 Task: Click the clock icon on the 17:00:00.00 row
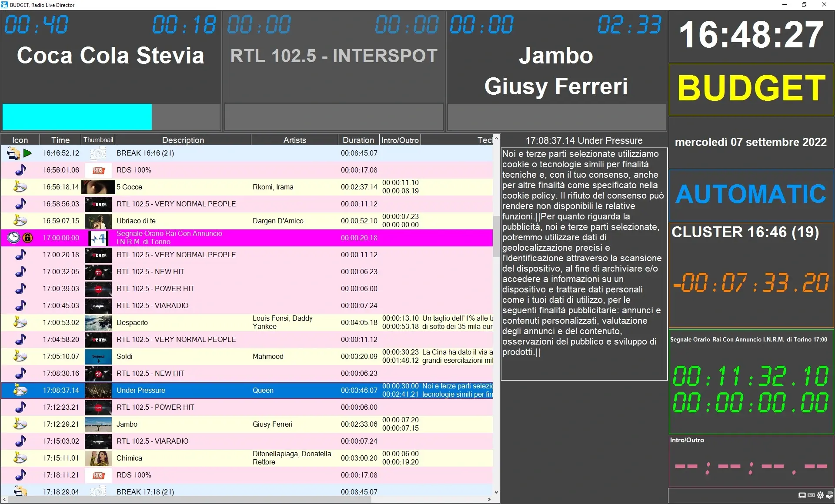(14, 238)
